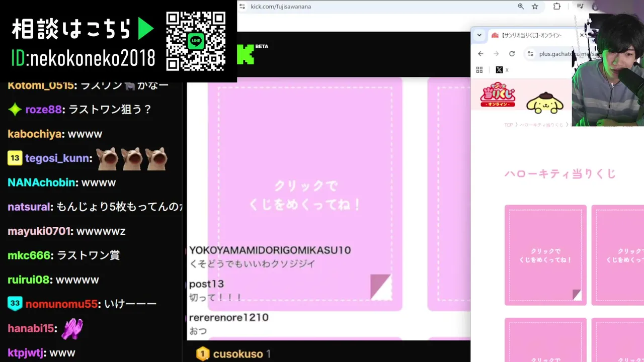This screenshot has width=644, height=362.
Task: Click username mkc666 in chat
Action: pyautogui.click(x=29, y=255)
